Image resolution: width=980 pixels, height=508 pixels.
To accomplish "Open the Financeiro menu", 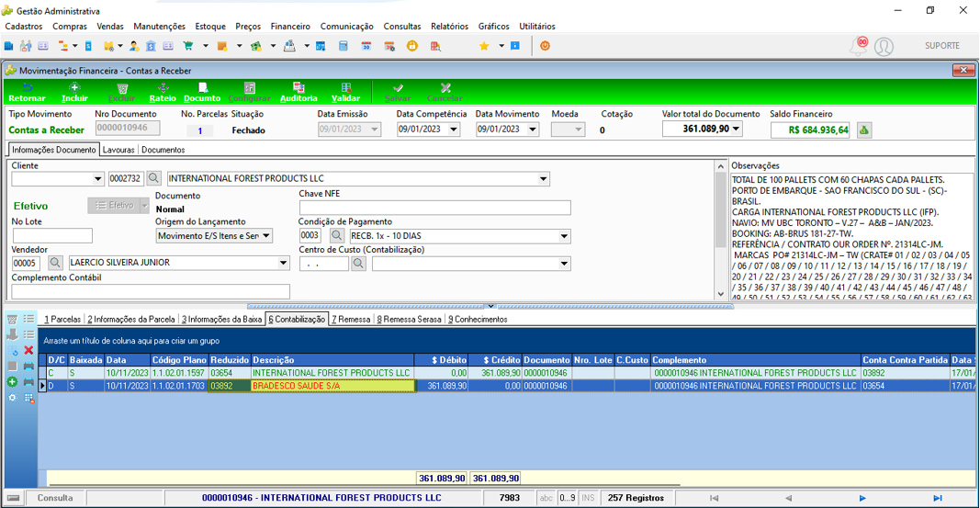I will [x=290, y=27].
